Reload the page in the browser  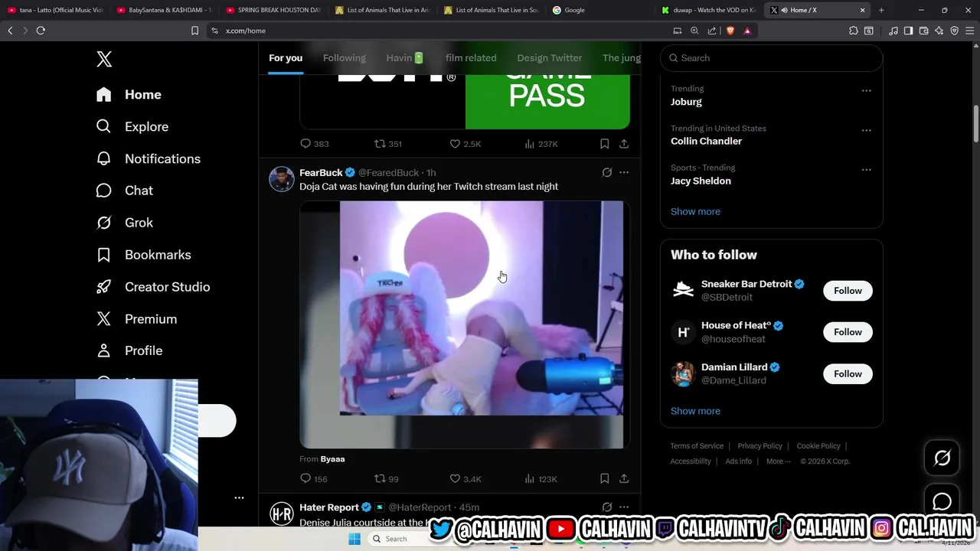click(41, 31)
